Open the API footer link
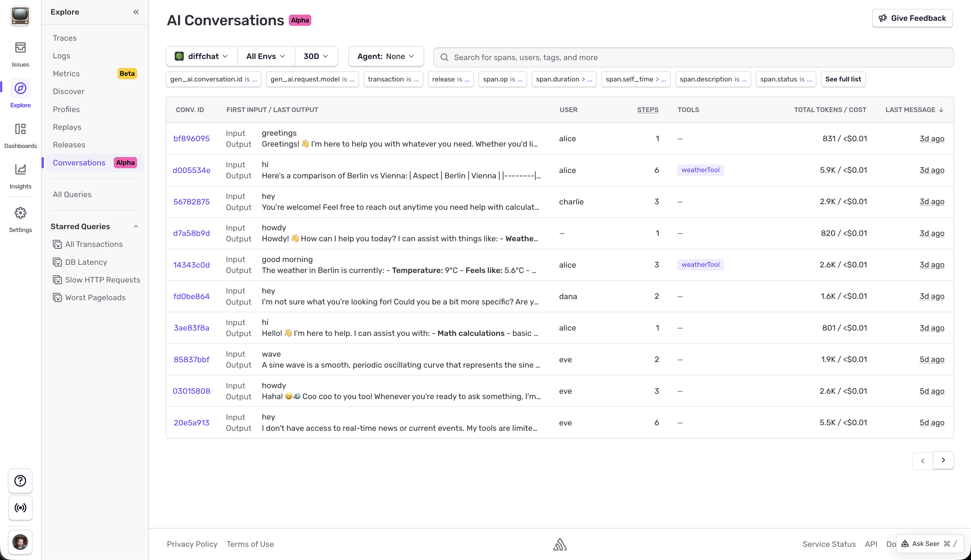 (x=871, y=544)
